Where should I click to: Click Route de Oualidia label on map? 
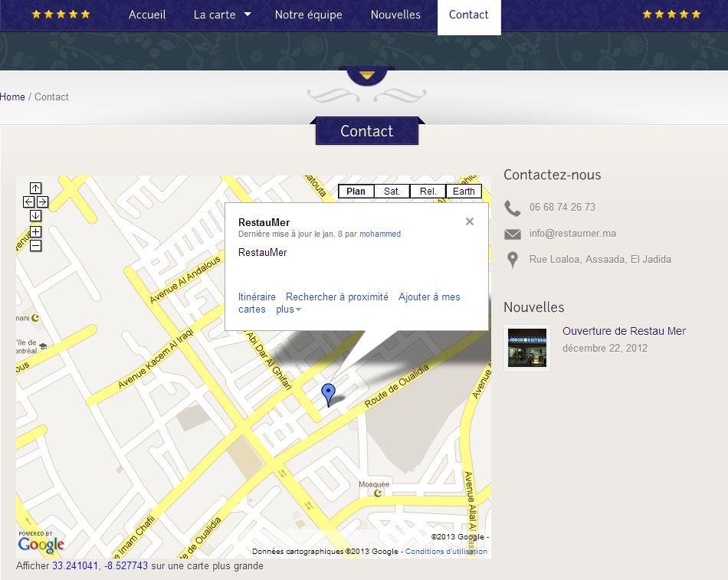(396, 386)
